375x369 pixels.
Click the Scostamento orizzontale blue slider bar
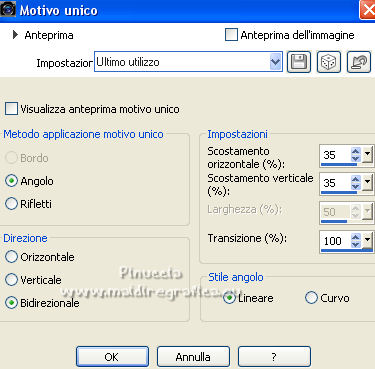click(x=339, y=164)
